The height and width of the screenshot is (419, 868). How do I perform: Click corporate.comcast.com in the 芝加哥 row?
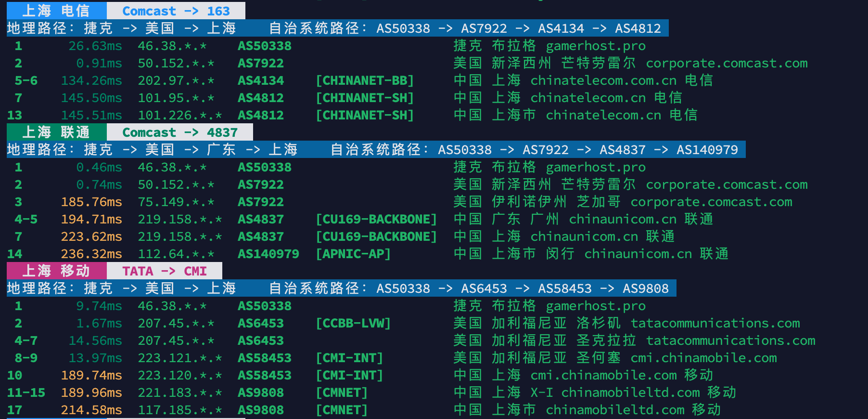711,202
